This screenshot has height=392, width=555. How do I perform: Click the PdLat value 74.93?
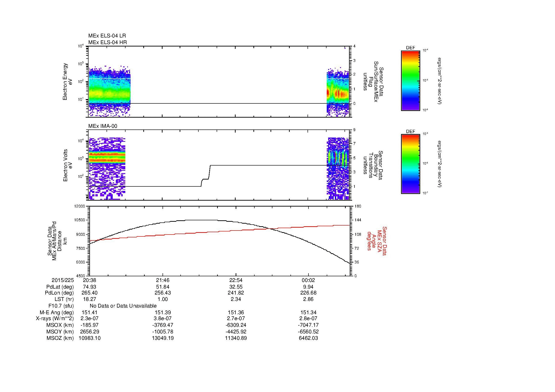click(89, 287)
